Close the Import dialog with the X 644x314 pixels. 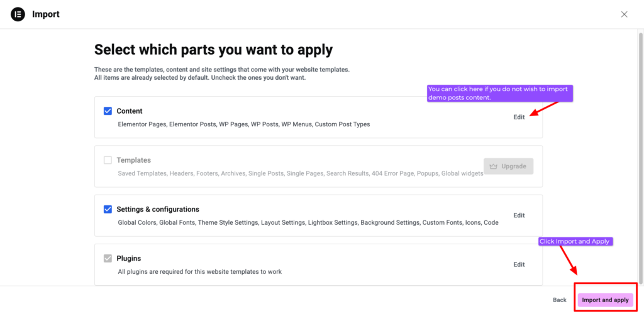[624, 14]
